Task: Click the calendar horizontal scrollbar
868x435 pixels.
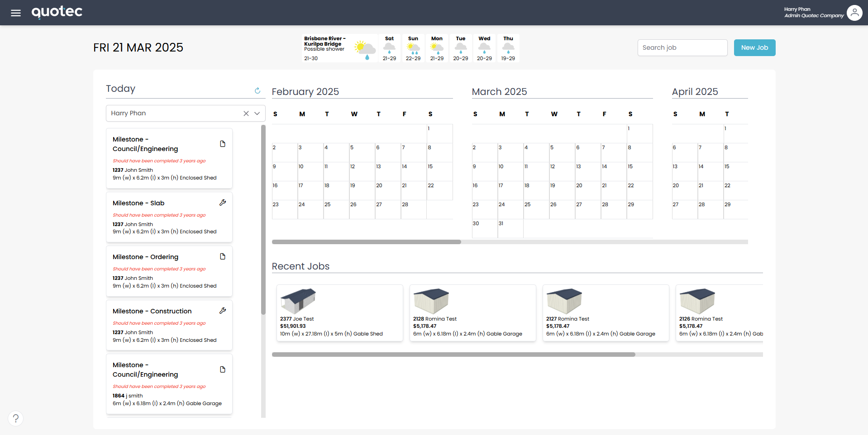Action: coord(366,242)
